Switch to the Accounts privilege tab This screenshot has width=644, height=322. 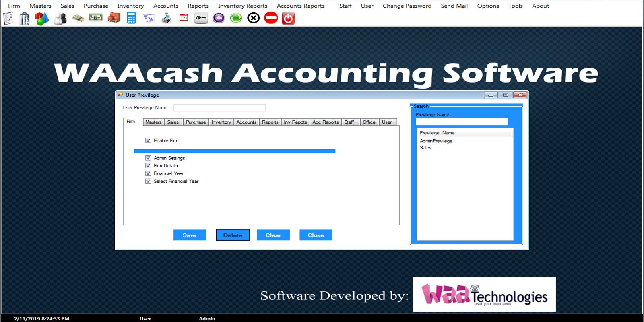[x=246, y=122]
